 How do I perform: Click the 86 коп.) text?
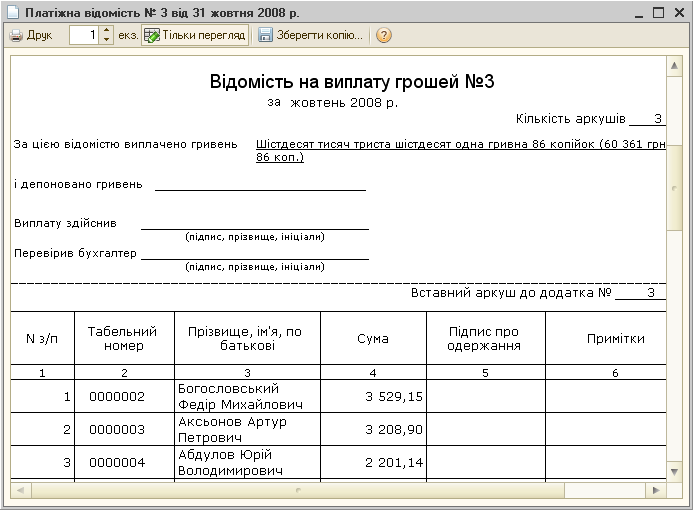280,157
